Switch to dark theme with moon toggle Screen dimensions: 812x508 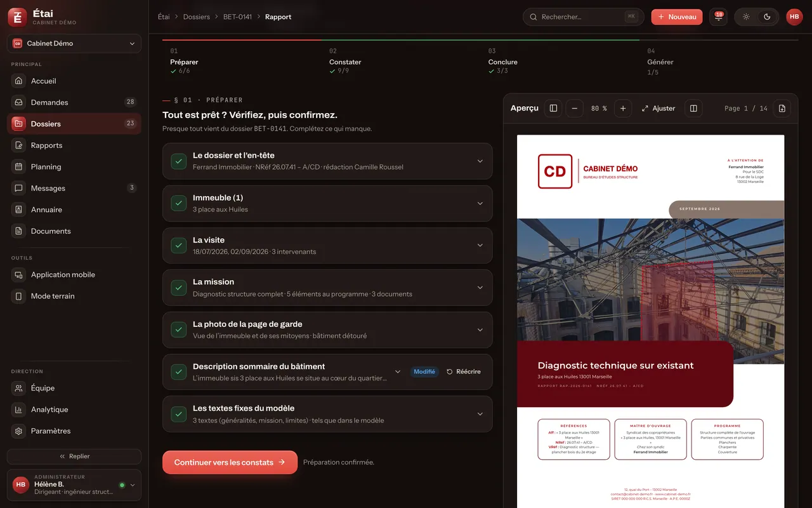click(768, 17)
